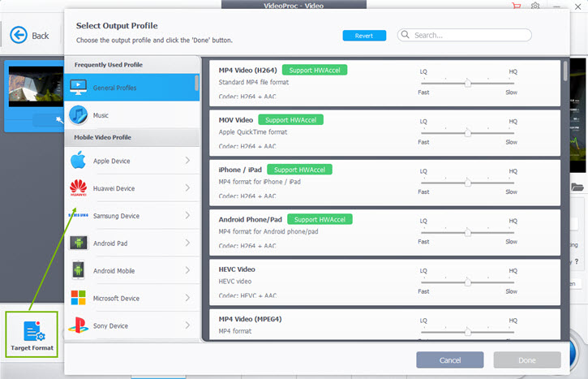588x379 pixels.
Task: Select the General Profiles monitor icon
Action: 79,88
